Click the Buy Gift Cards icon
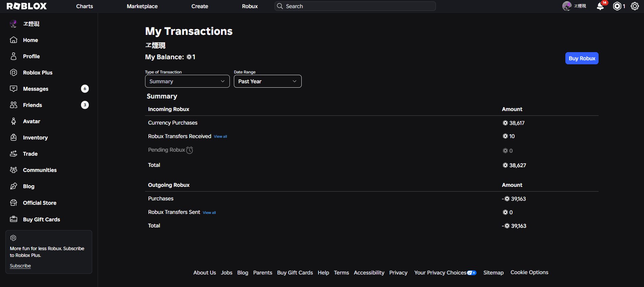The height and width of the screenshot is (287, 644). (14, 219)
